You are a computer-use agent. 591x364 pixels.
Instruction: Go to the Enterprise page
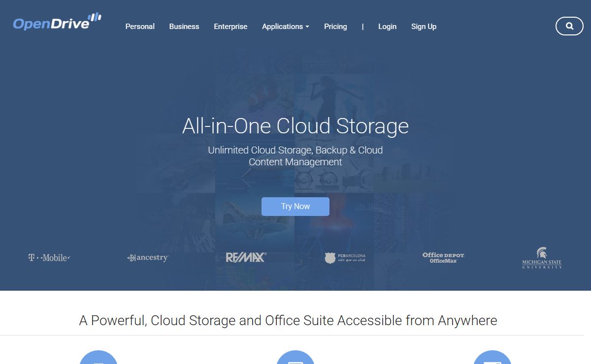tap(230, 27)
